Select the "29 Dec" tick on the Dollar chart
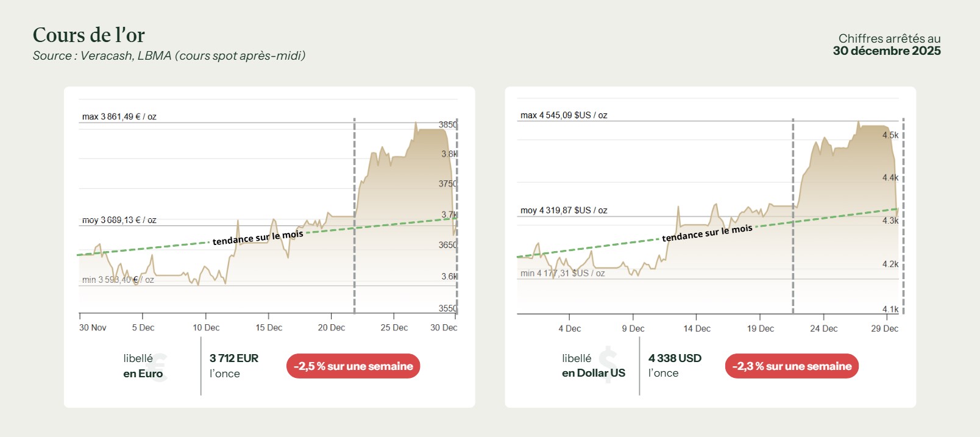Screen dimensions: 980x437 pyautogui.click(x=884, y=329)
